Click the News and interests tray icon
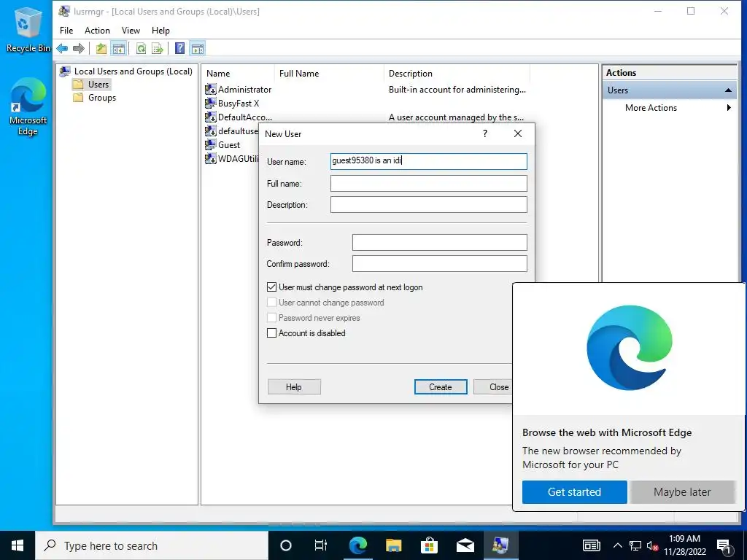Image resolution: width=747 pixels, height=560 pixels. (x=591, y=545)
